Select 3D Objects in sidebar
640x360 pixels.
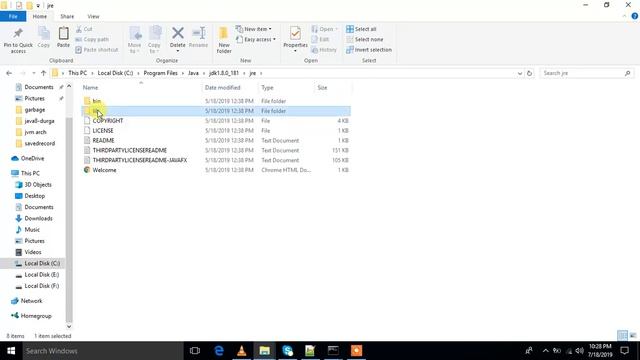pos(38,184)
